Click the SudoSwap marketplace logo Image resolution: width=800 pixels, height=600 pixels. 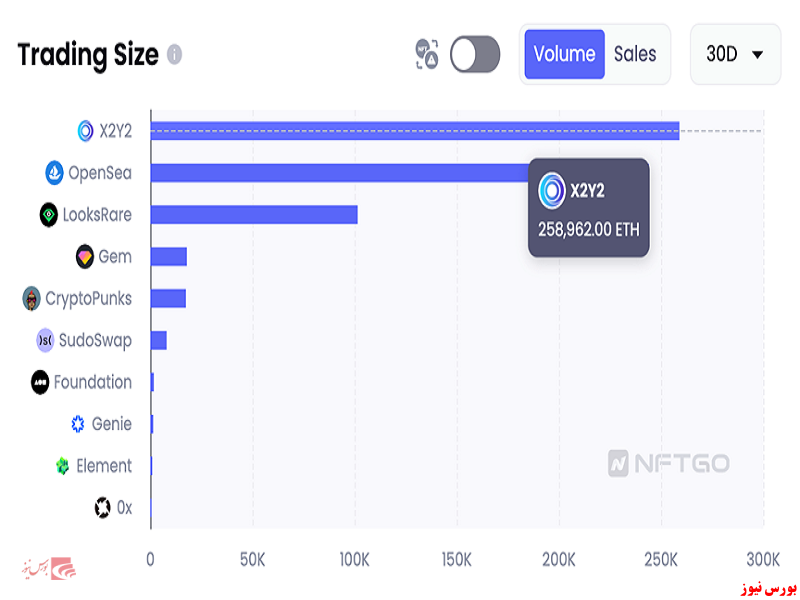pos(45,340)
